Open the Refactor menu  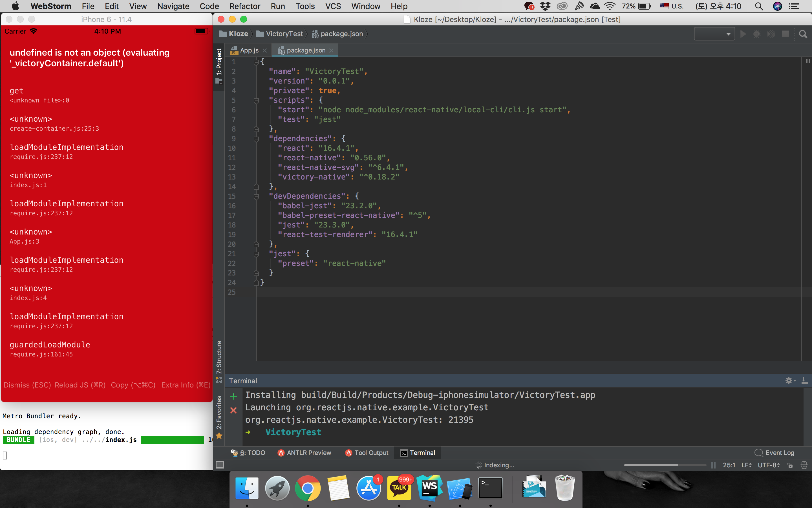coord(245,6)
